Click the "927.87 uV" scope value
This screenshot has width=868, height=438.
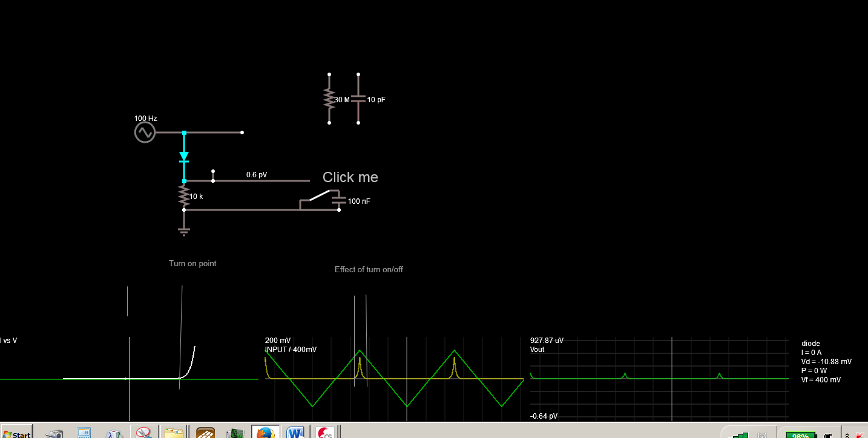(547, 341)
